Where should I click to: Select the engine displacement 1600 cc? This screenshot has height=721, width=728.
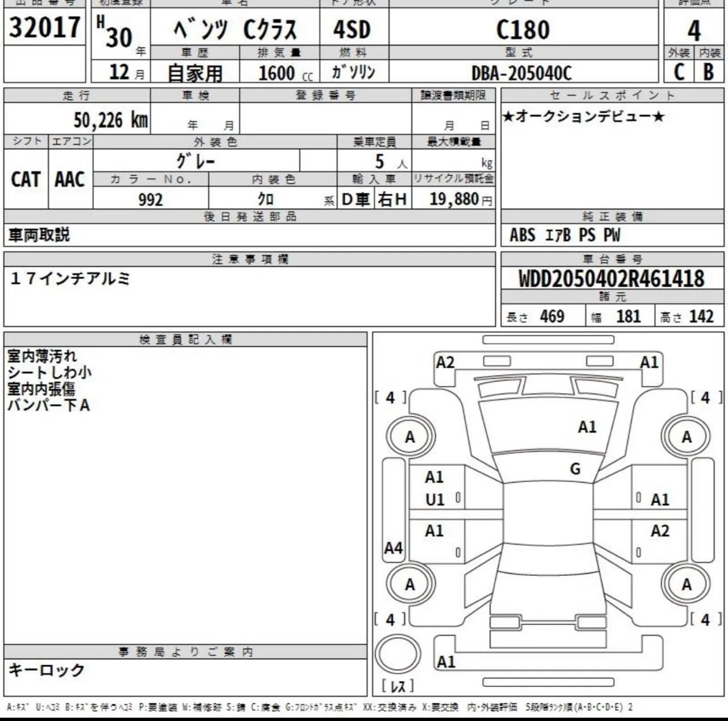[x=286, y=73]
